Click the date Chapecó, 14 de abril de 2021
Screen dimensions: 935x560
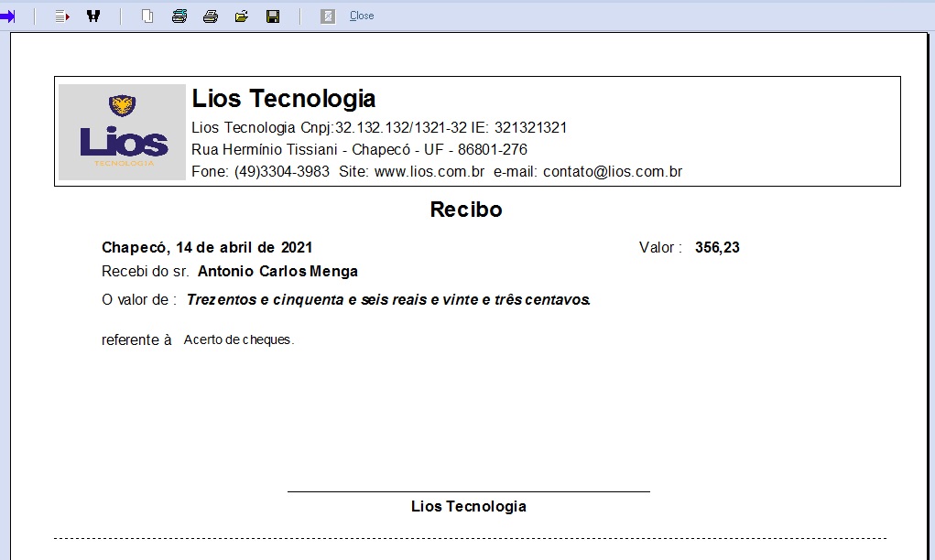207,247
